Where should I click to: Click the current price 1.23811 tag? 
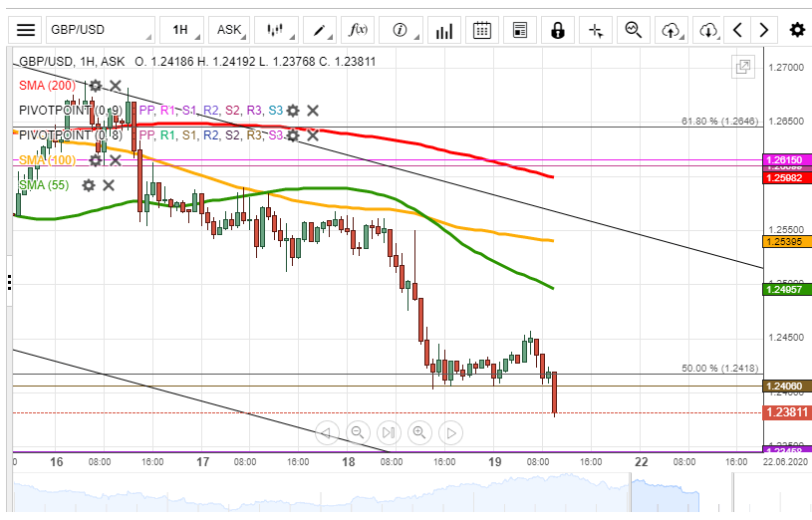787,412
